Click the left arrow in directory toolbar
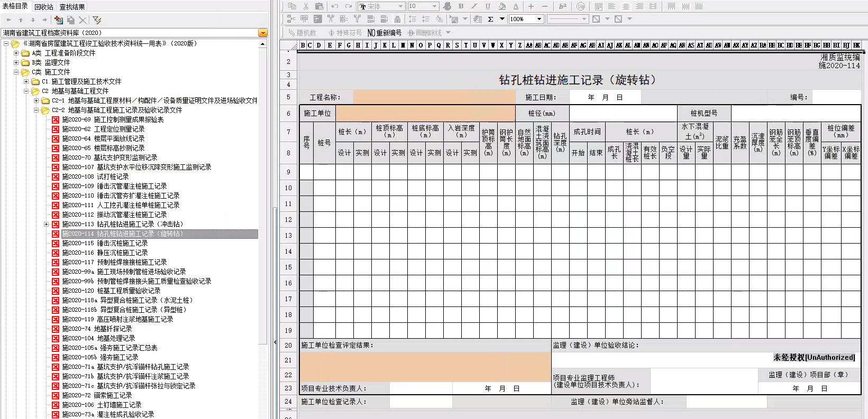Screen dimensions: 868x419 click(8, 20)
